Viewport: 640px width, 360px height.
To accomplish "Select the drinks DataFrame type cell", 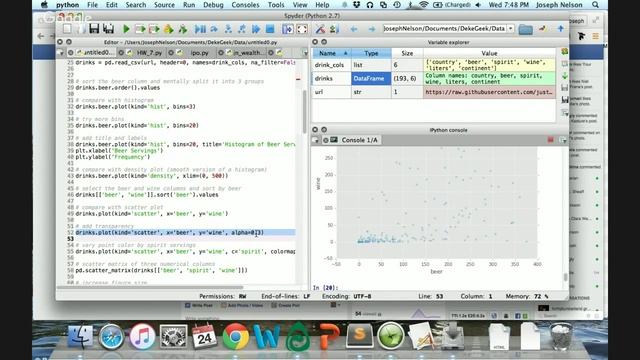I will tap(371, 78).
